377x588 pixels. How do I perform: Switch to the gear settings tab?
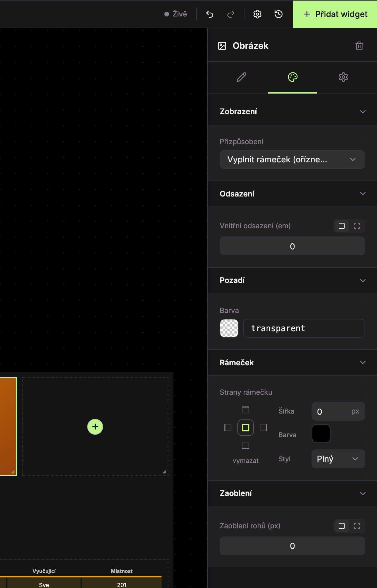point(343,77)
